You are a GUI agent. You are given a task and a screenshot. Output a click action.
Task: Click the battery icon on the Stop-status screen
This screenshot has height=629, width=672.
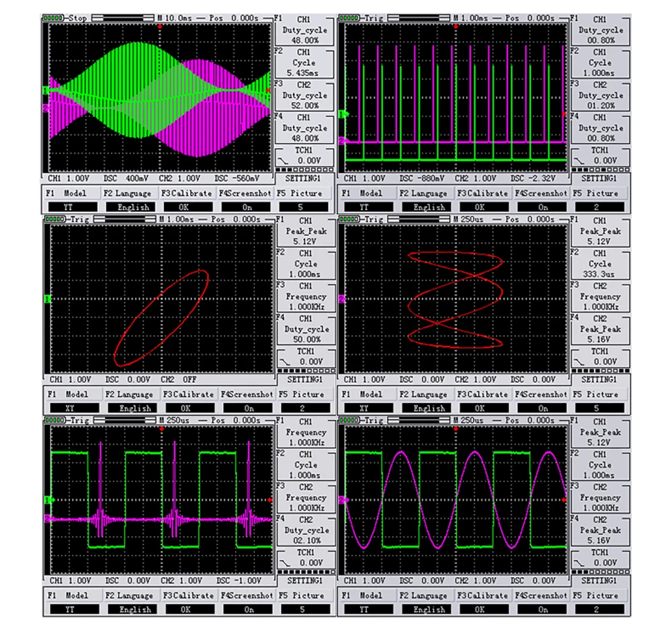tap(54, 18)
